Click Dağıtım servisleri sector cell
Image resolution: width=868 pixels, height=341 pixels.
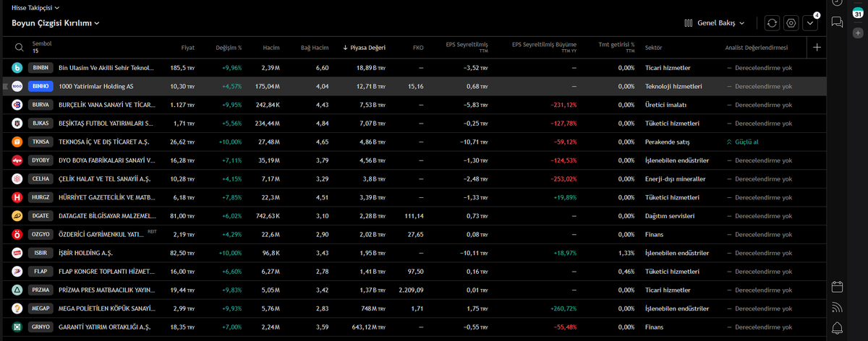670,216
